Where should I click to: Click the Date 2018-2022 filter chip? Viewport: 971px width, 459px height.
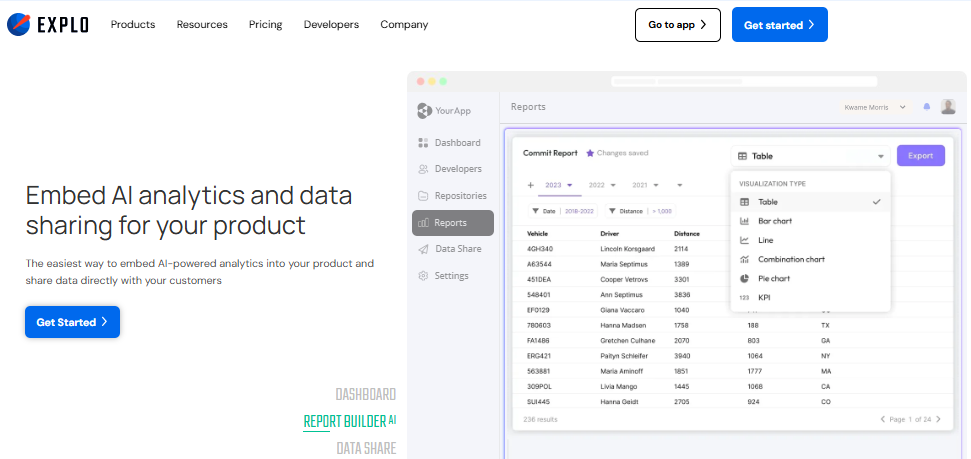point(562,211)
